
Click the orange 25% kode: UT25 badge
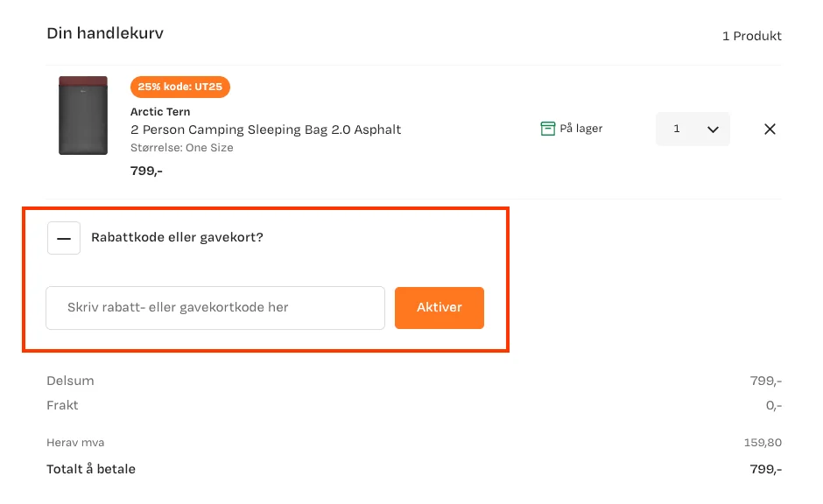point(180,87)
